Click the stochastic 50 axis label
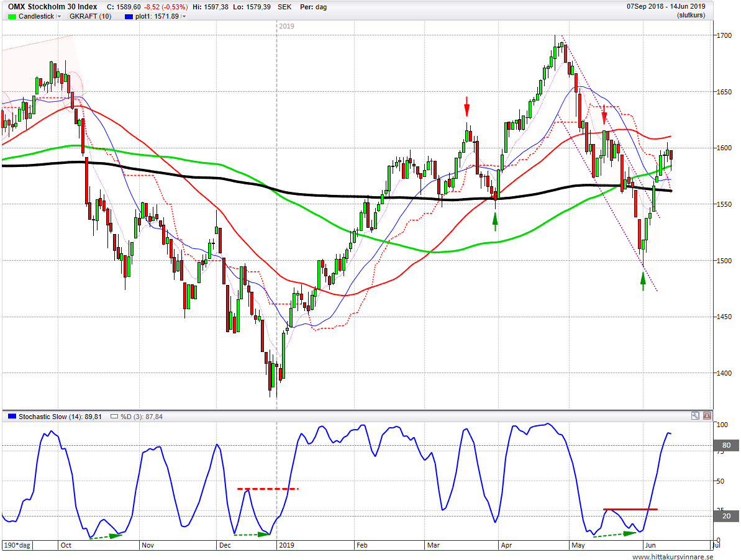 (721, 481)
